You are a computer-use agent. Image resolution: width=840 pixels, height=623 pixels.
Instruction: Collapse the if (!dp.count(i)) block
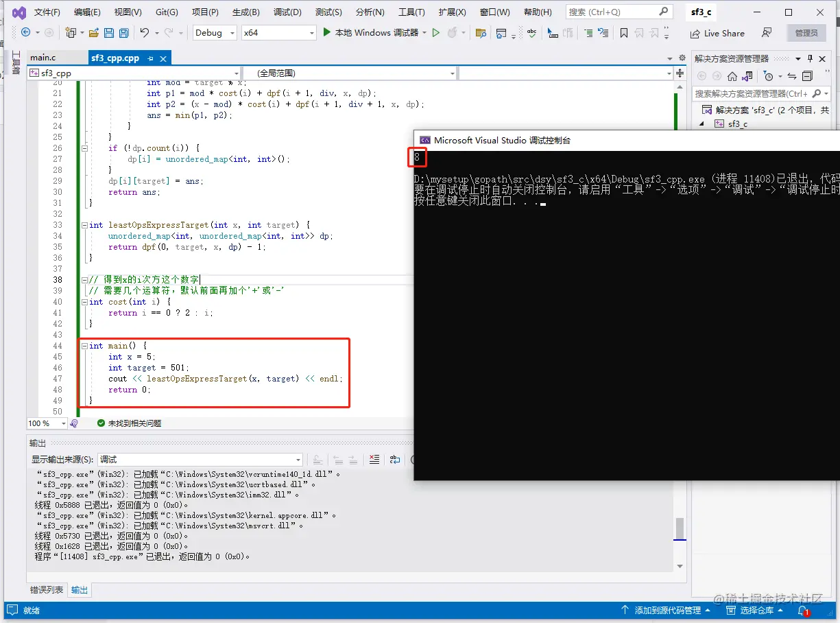[x=84, y=148]
